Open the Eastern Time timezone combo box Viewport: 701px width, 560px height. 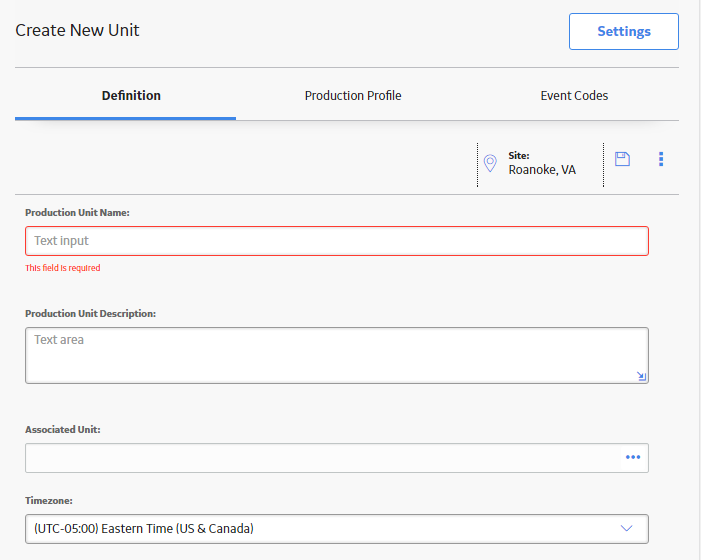tap(337, 529)
